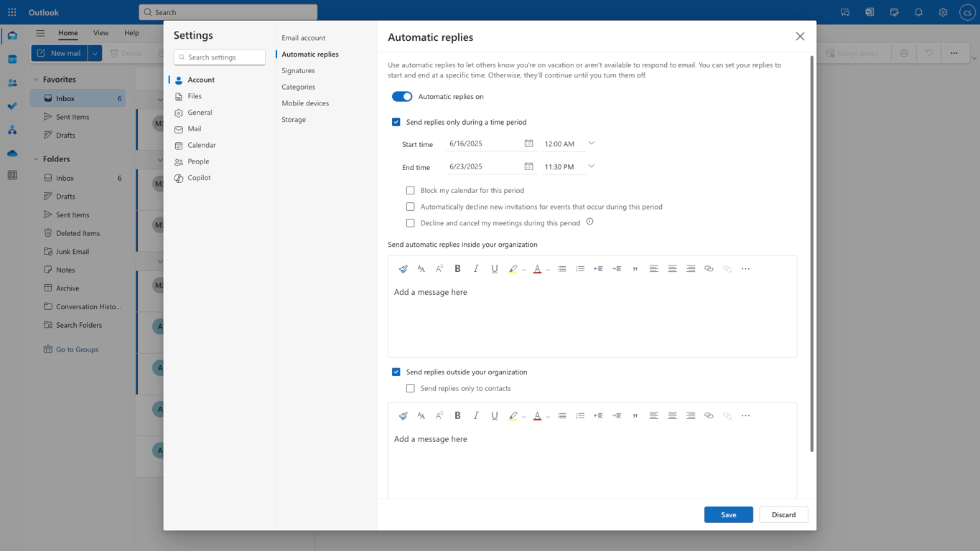Click the notifications bell icon

pos(918,12)
